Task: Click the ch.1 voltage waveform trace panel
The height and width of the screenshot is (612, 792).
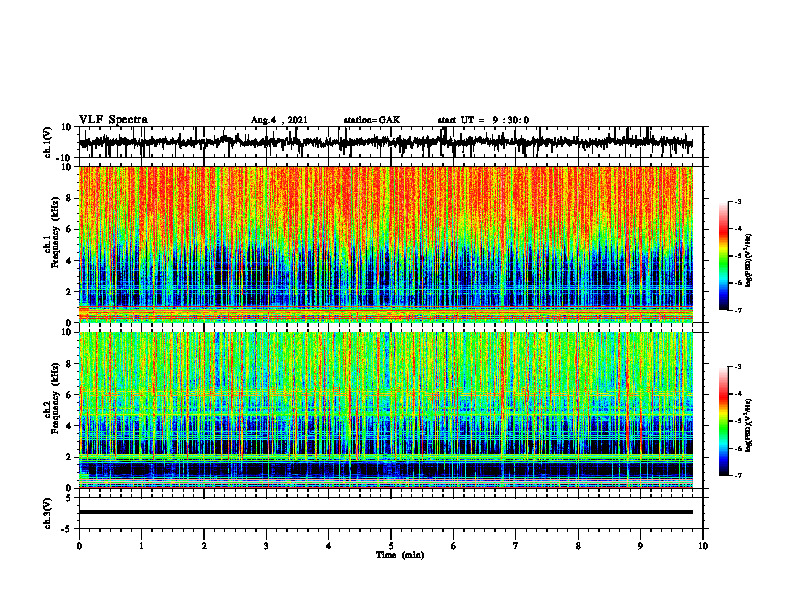Action: coord(393,142)
